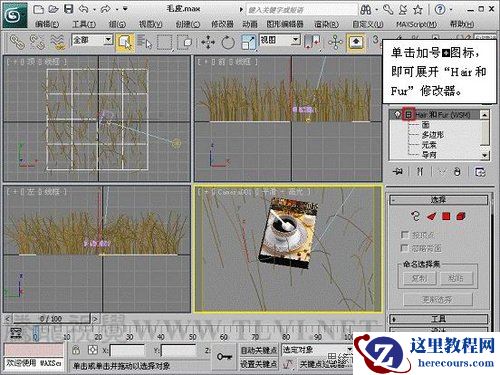Open the 创建(C) menu
500x375 pixels.
tap(187, 24)
